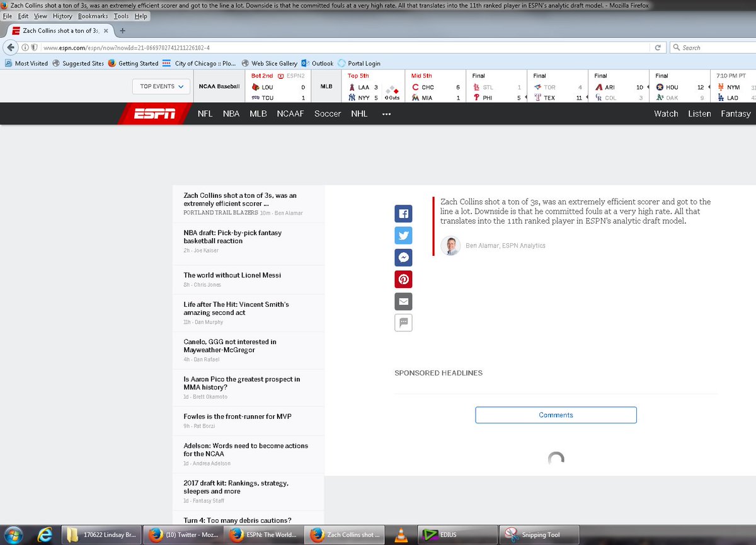Viewport: 756px width, 545px height.
Task: Open City of Chicago bookmark
Action: coord(199,63)
